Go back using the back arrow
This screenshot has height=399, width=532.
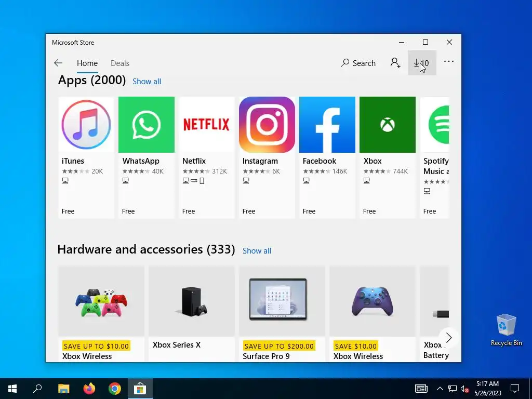pyautogui.click(x=58, y=63)
